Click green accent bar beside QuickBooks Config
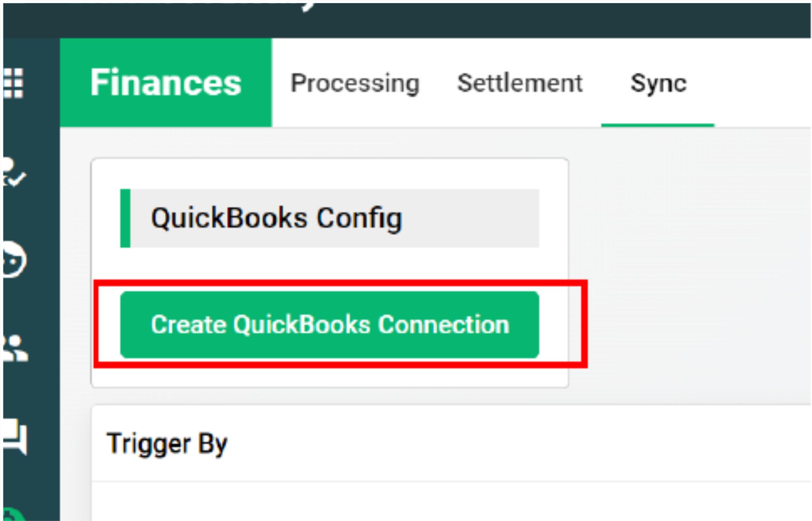The height and width of the screenshot is (521, 812). 125,218
